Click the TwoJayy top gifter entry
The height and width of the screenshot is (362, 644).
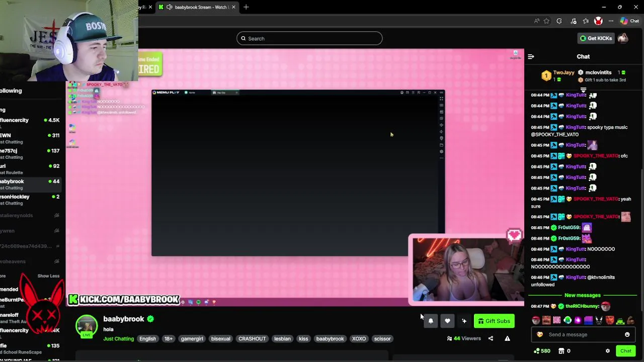[558, 76]
